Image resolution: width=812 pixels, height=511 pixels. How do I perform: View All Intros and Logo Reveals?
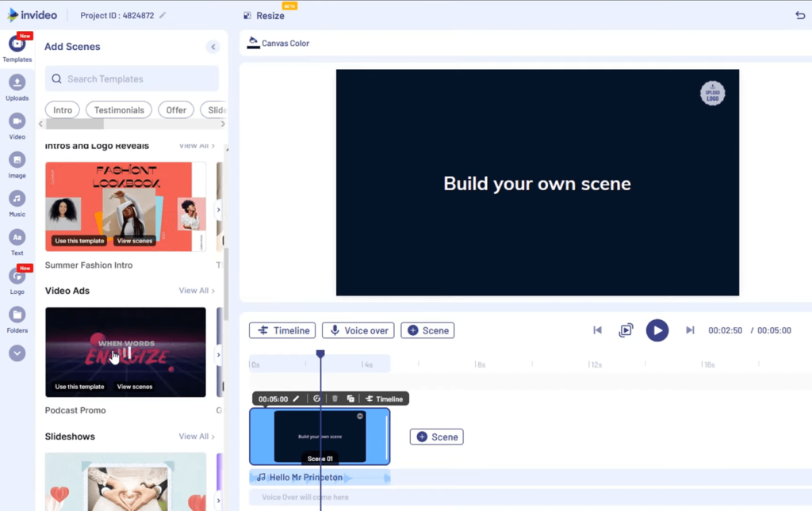coord(197,146)
